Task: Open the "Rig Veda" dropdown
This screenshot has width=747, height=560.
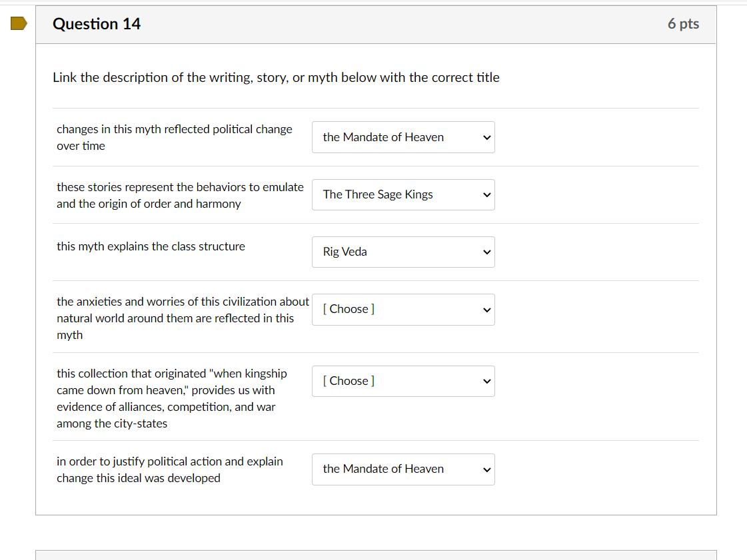Action: click(x=402, y=252)
